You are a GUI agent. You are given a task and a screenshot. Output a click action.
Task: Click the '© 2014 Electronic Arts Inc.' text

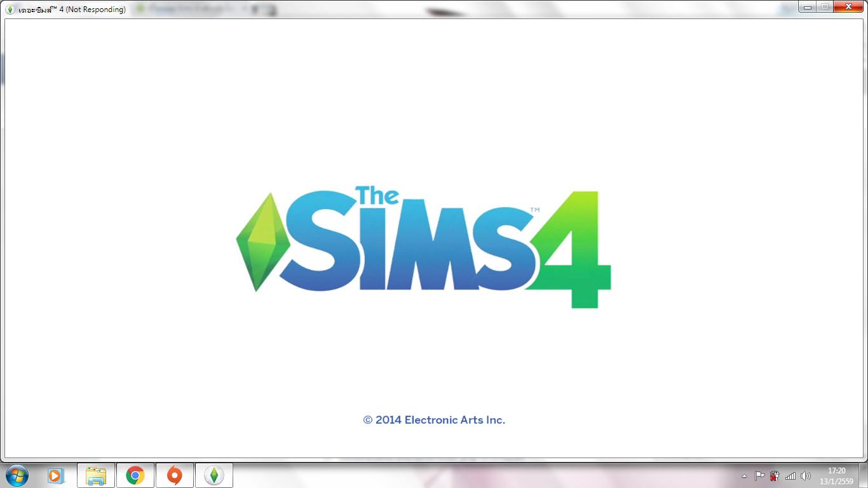pos(434,420)
